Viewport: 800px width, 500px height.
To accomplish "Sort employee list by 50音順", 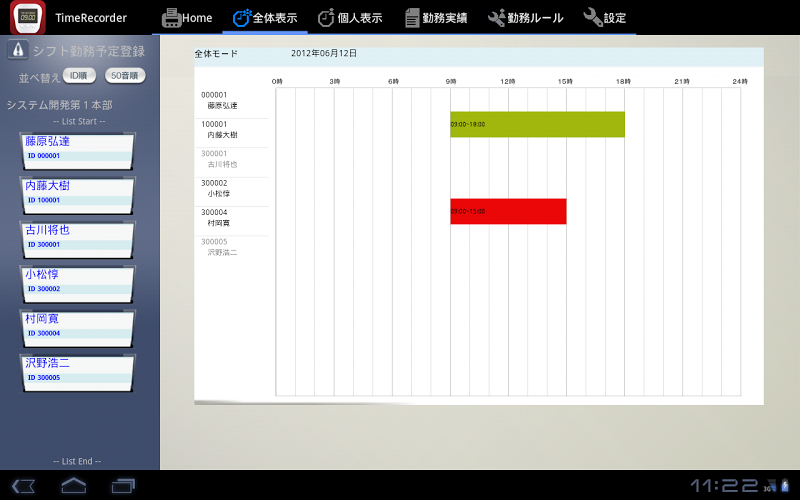I will click(126, 75).
